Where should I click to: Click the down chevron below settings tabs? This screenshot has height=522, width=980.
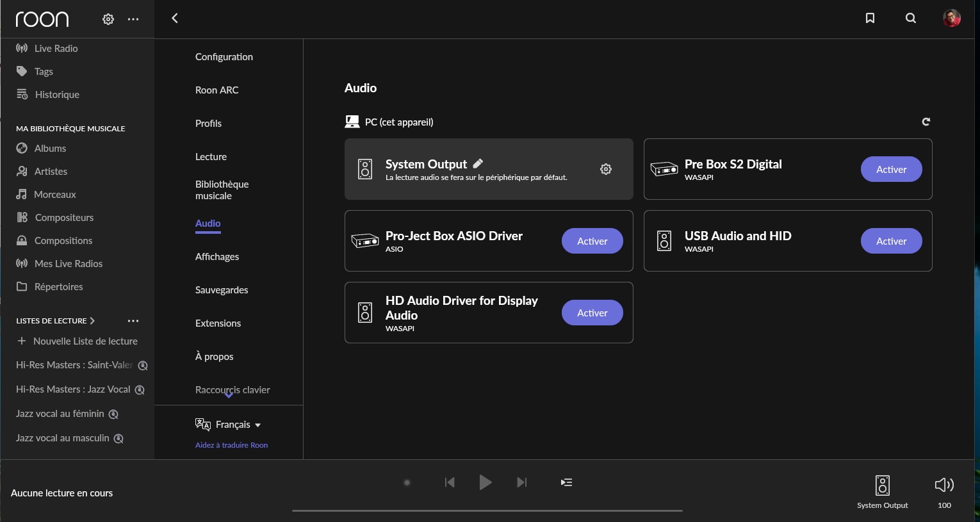229,395
